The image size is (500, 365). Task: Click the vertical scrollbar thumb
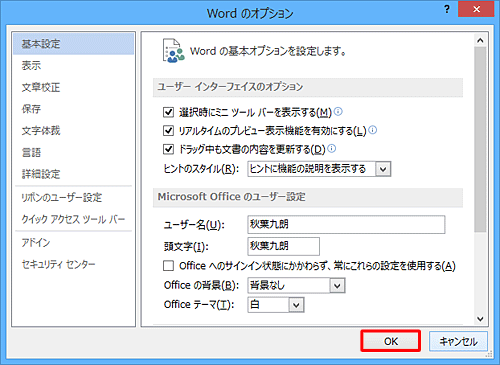pyautogui.click(x=480, y=139)
